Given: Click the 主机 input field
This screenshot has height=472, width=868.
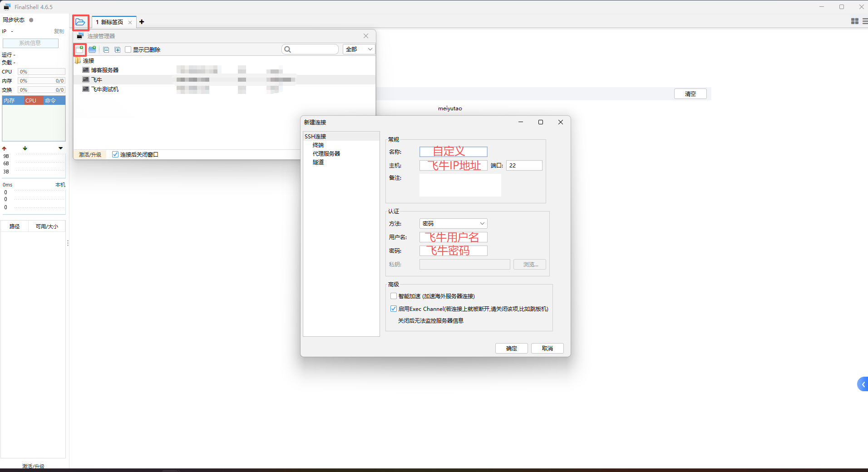Looking at the screenshot, I should tap(453, 165).
